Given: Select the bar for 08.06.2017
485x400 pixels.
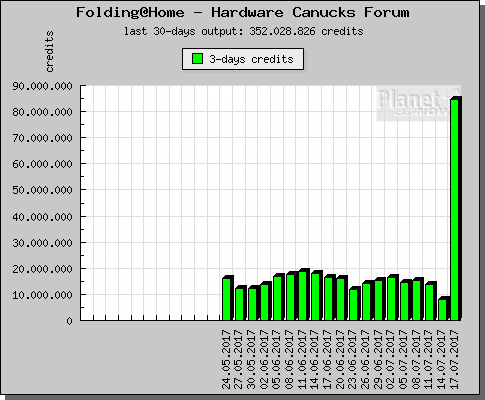Looking at the screenshot, I should click(x=291, y=296).
